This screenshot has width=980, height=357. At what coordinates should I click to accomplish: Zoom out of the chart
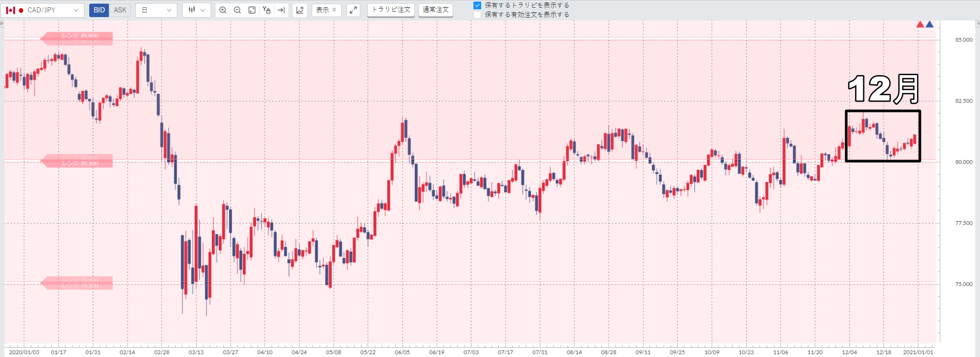(237, 10)
